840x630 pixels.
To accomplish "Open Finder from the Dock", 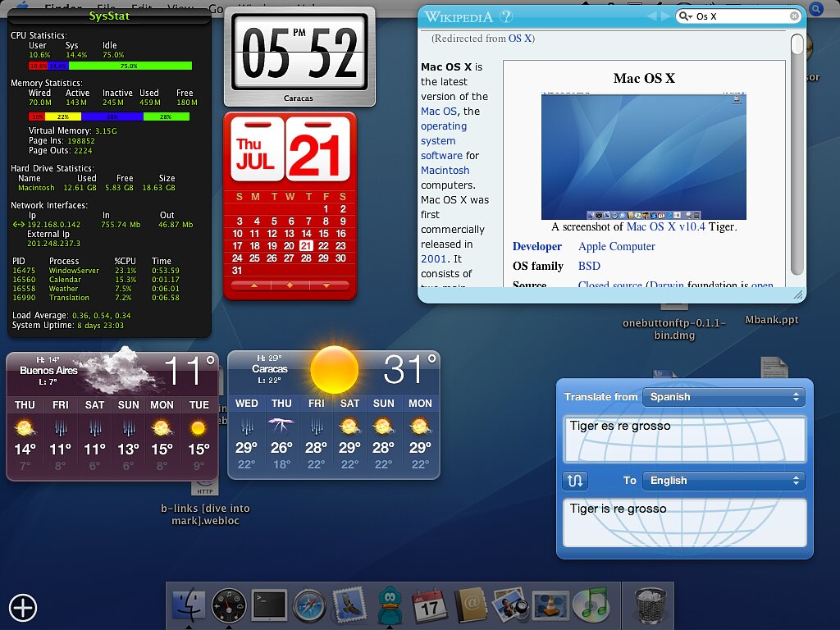I will [189, 605].
